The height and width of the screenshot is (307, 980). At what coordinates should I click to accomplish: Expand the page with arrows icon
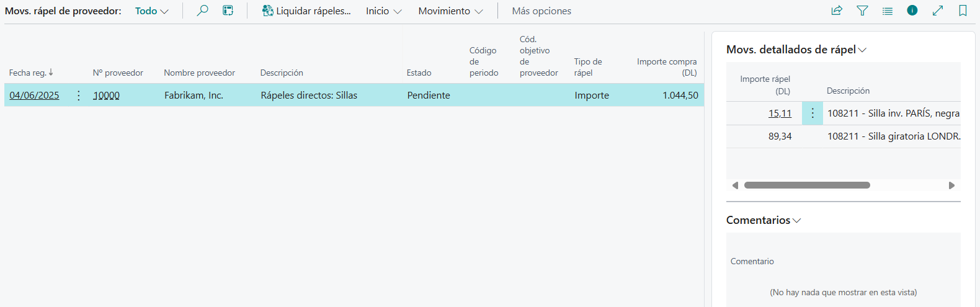938,11
